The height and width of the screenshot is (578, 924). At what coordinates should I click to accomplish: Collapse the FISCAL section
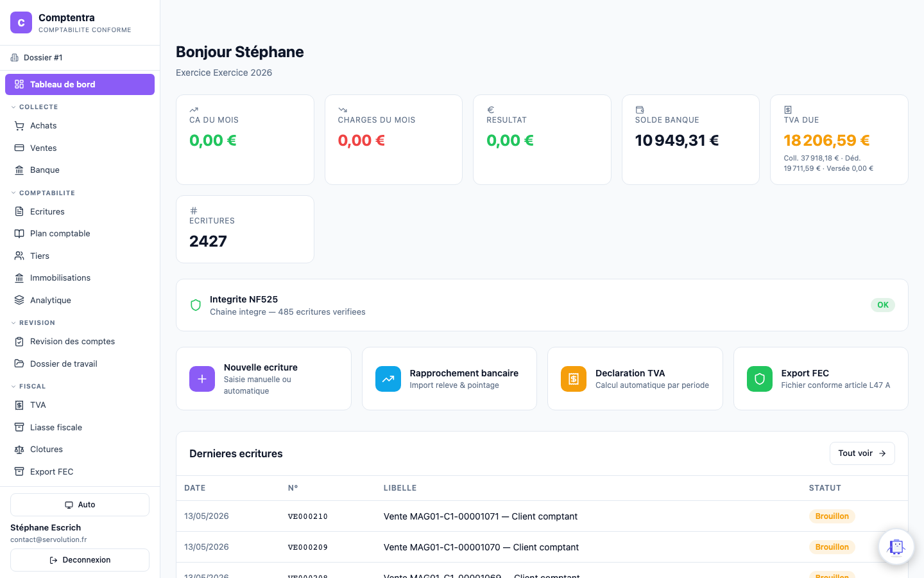(x=29, y=387)
